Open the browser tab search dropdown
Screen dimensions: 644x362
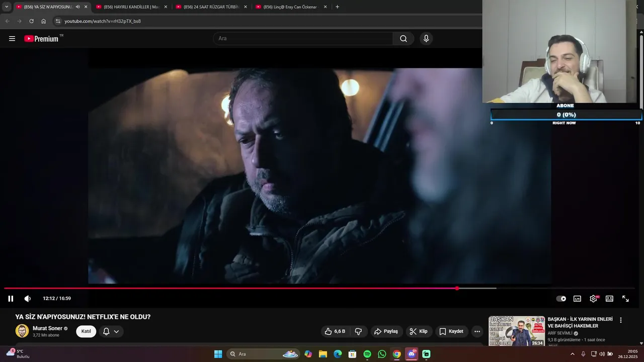7,7
